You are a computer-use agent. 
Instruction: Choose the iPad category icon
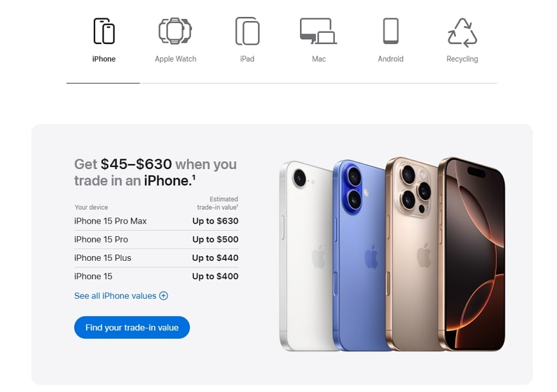247,31
